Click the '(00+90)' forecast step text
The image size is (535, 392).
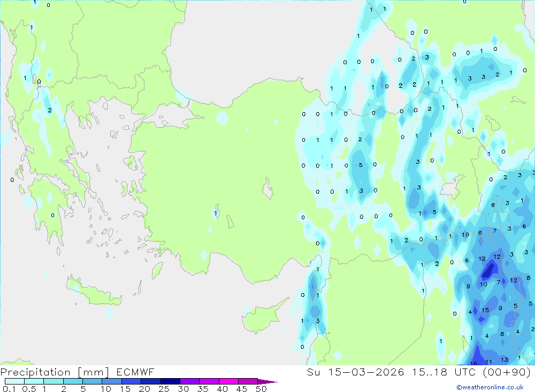[507, 372]
